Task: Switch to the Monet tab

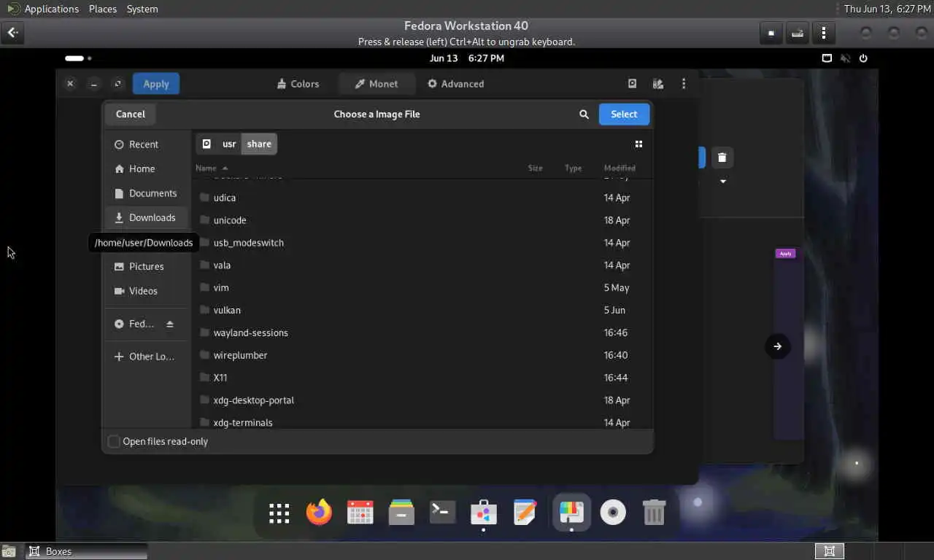Action: 377,84
